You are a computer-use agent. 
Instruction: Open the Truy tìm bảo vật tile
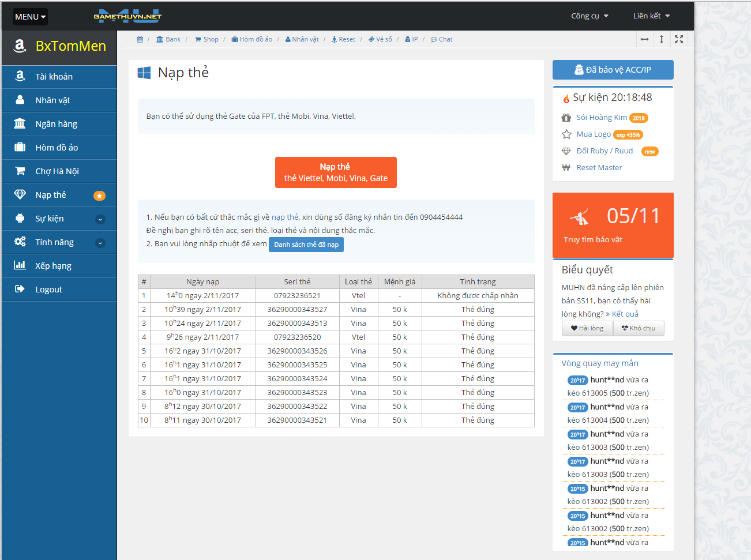[613, 225]
